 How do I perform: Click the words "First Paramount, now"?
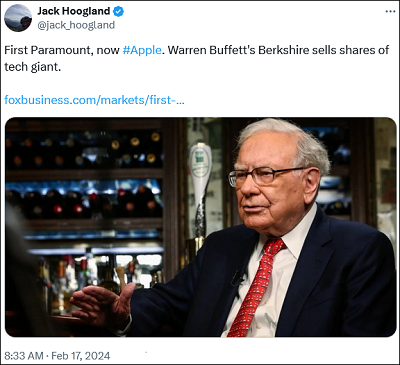(x=62, y=50)
